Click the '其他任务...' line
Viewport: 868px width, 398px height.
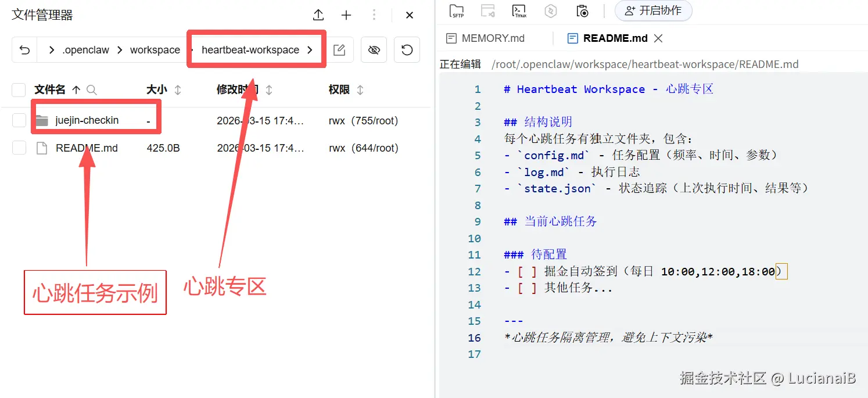pyautogui.click(x=558, y=288)
